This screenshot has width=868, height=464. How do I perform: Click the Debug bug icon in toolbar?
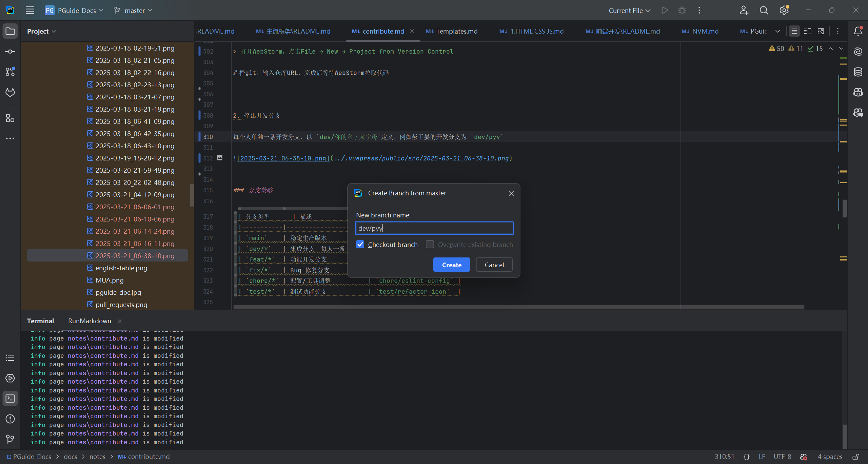[x=682, y=11]
